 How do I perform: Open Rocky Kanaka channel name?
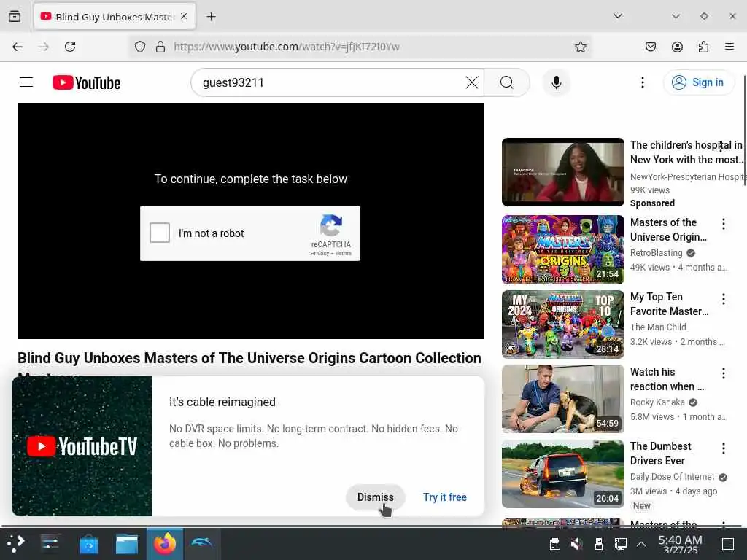657,402
